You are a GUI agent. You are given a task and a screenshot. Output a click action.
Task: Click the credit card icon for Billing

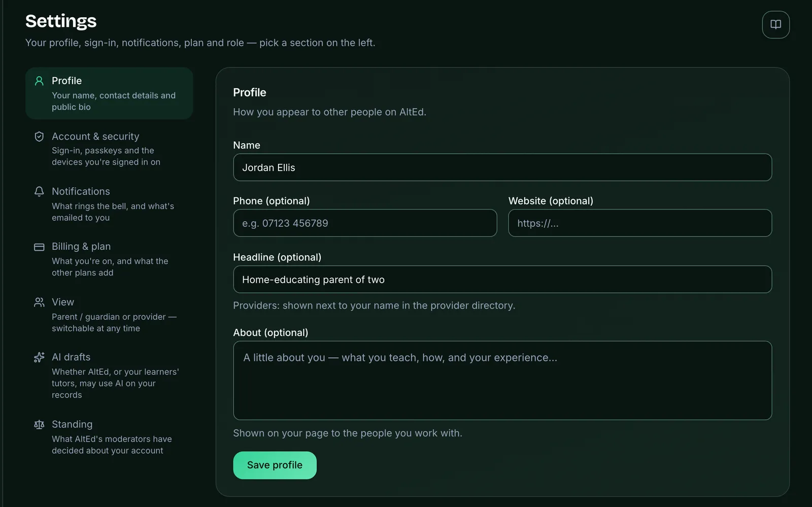point(39,247)
